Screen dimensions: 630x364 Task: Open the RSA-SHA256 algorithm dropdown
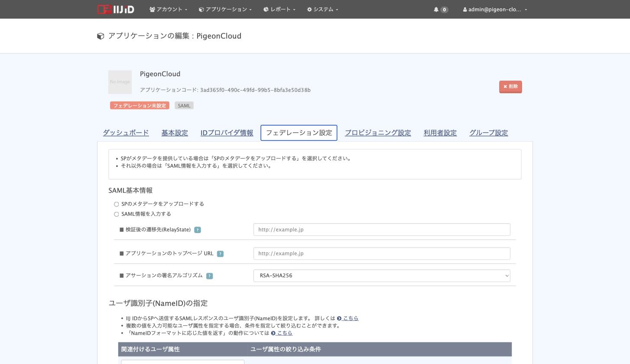coord(382,276)
